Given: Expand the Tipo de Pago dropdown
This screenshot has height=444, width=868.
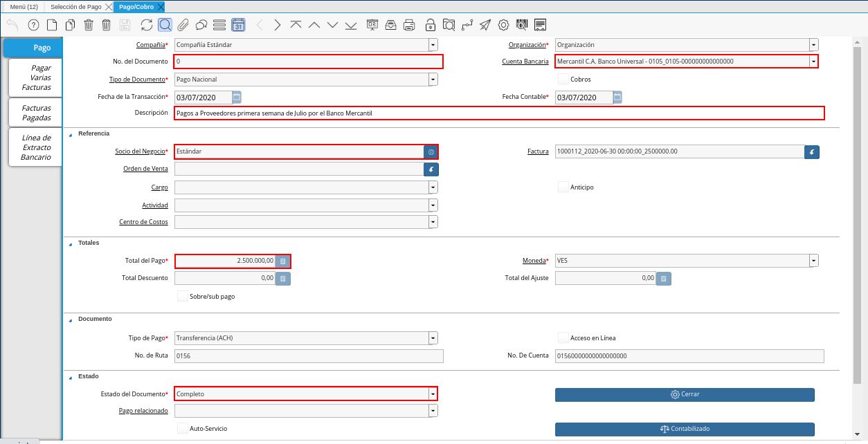Looking at the screenshot, I should coord(433,338).
